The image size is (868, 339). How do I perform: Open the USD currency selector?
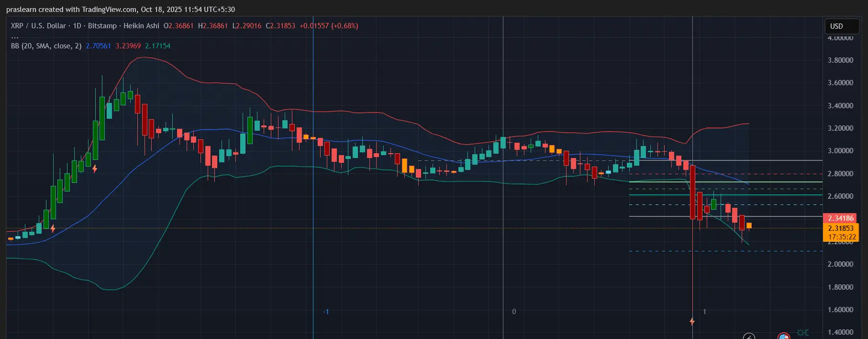pos(842,26)
